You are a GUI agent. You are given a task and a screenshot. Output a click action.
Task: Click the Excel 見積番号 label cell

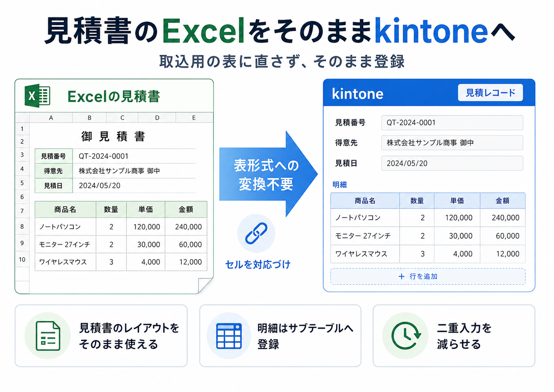(x=54, y=156)
